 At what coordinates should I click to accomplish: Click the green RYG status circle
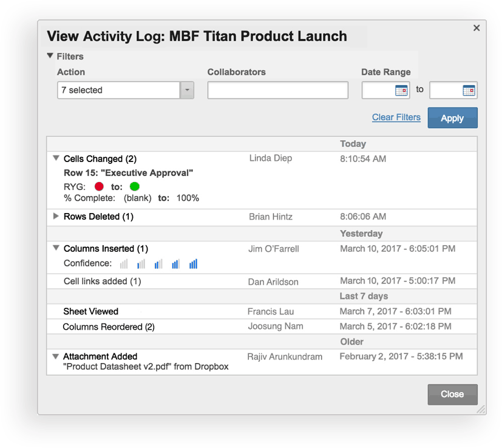click(x=135, y=186)
